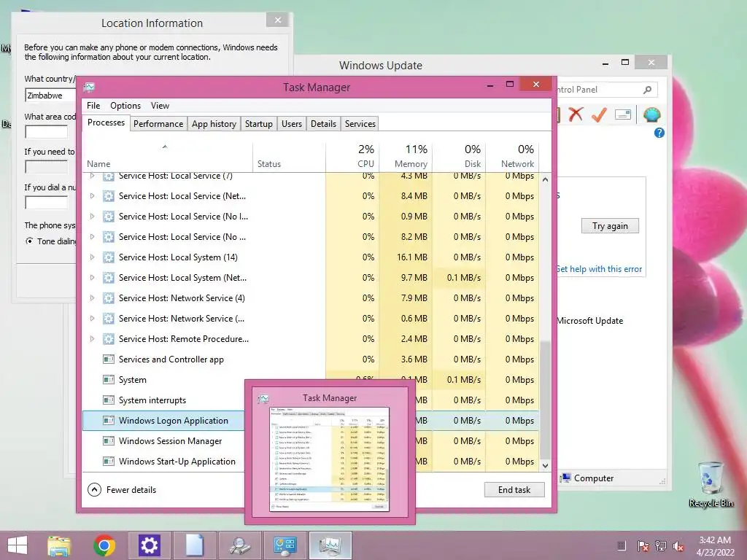Viewport: 747px width, 560px height.
Task: Click the red X icon in Windows Update toolbar
Action: (576, 114)
